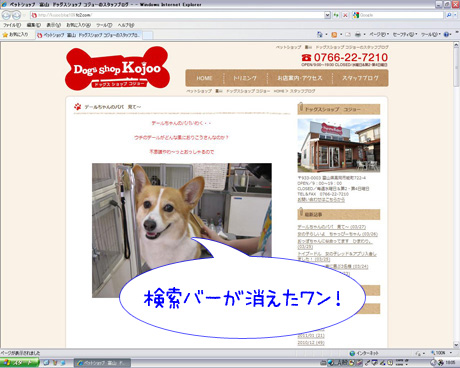Open the ツール menu in menu bar
The image size is (460, 368).
104,25
